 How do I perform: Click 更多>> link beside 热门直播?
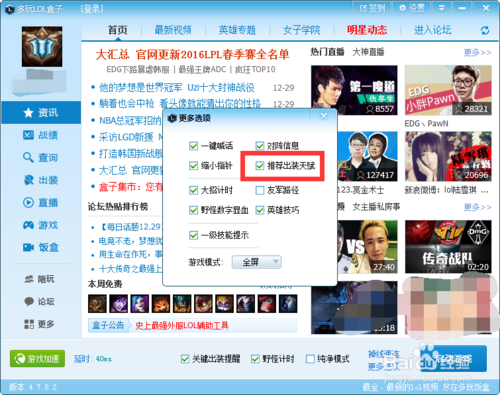pos(477,52)
